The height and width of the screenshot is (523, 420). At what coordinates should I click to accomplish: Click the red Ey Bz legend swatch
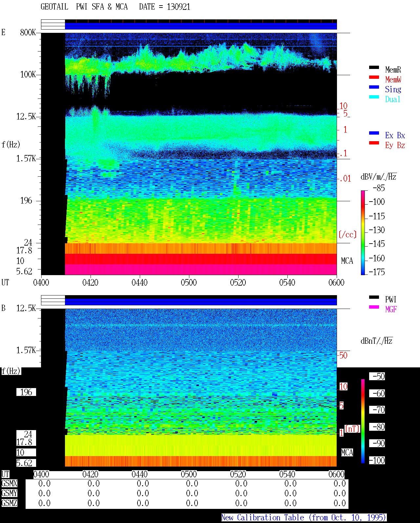point(374,143)
